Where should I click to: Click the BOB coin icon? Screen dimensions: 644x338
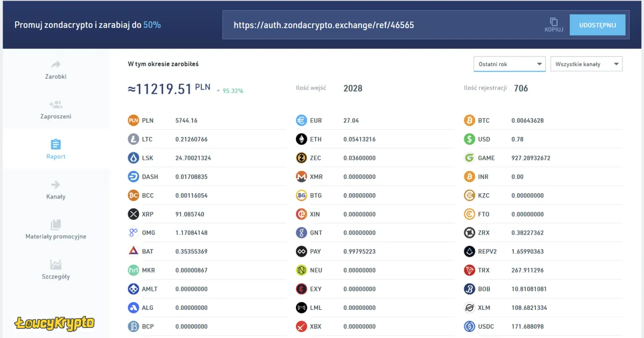pos(469,289)
